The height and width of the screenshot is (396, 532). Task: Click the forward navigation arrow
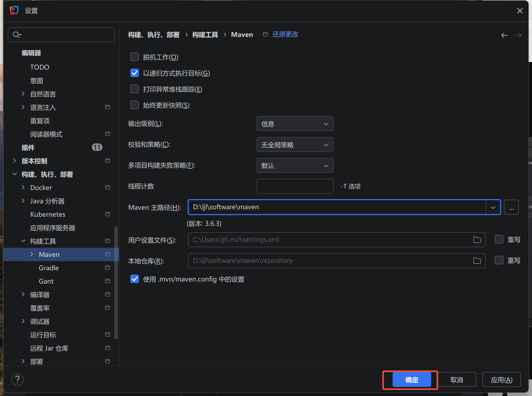[x=518, y=35]
